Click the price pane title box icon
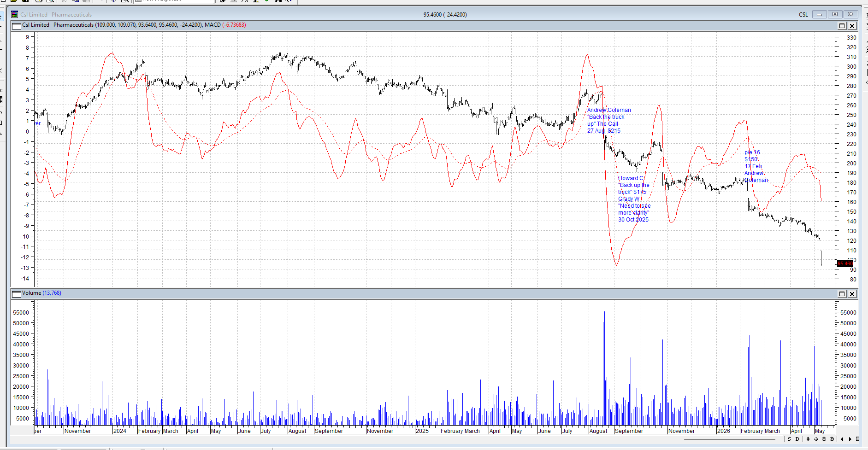 click(x=17, y=26)
